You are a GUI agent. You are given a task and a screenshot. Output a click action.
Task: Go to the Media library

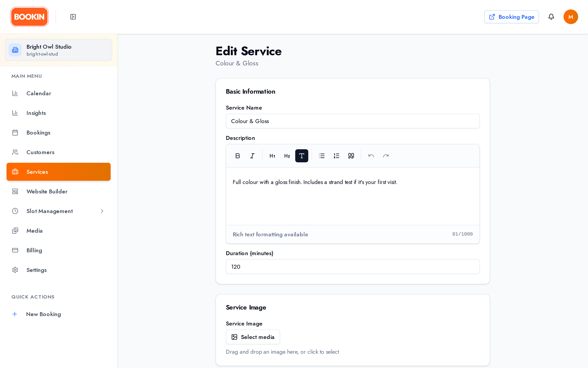59,231
